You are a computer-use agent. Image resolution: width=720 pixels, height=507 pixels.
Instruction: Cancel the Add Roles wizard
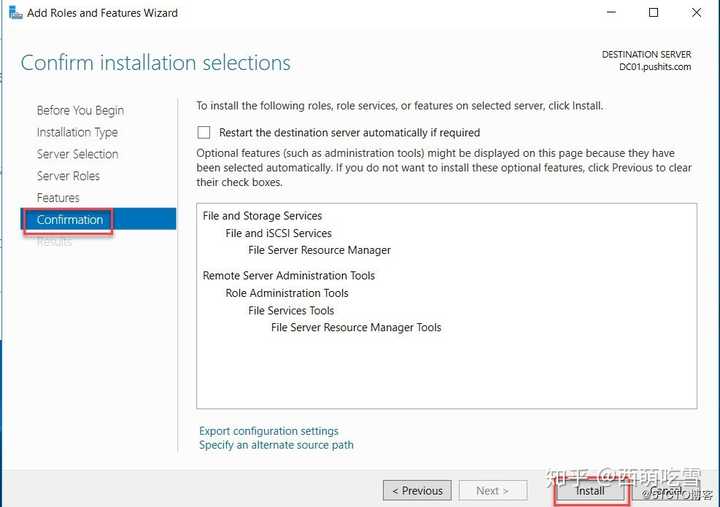pos(667,491)
